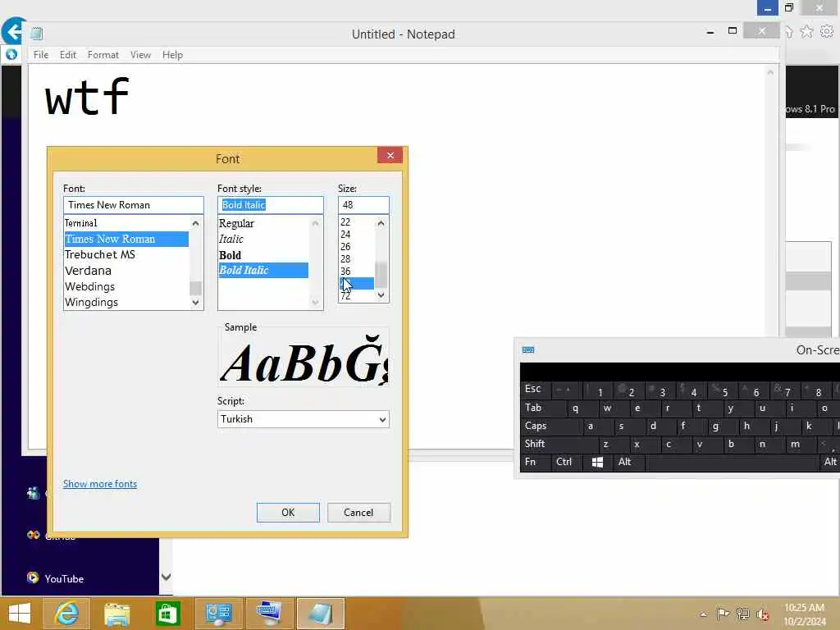
Task: Open the On-Screen Keyboard taskbar icon
Action: pos(269,614)
